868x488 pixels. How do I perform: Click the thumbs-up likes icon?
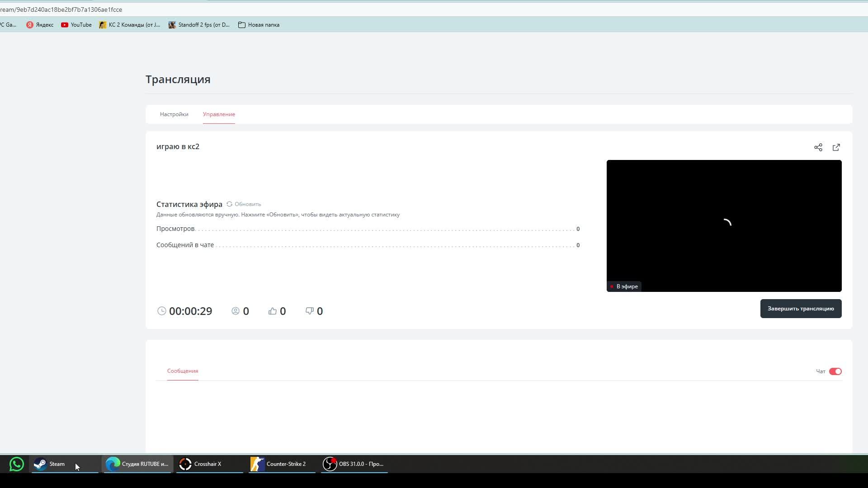[272, 311]
